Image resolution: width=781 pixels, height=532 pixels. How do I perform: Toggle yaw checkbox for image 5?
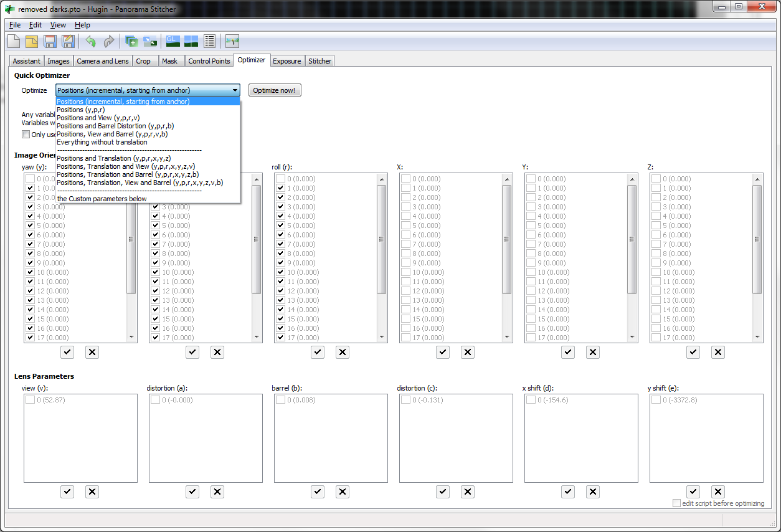tap(30, 226)
